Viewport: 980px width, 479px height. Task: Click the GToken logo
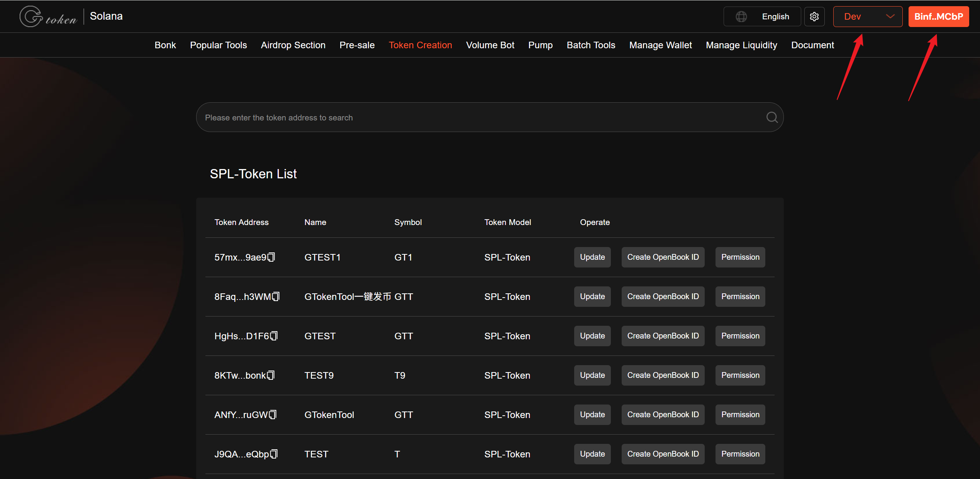48,17
